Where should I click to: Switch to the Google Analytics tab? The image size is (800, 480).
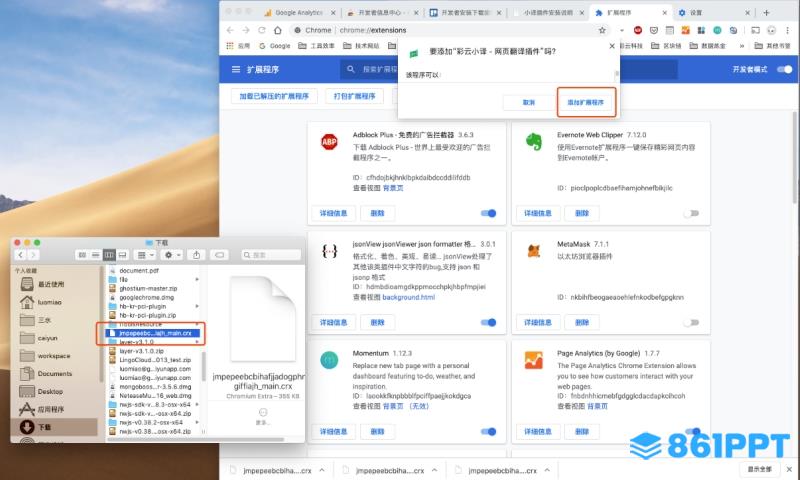click(299, 12)
